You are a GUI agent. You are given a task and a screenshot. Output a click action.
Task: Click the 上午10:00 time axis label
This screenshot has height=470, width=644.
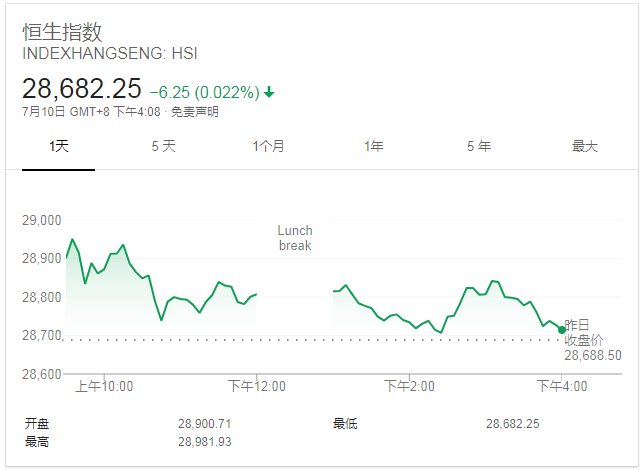pos(104,387)
